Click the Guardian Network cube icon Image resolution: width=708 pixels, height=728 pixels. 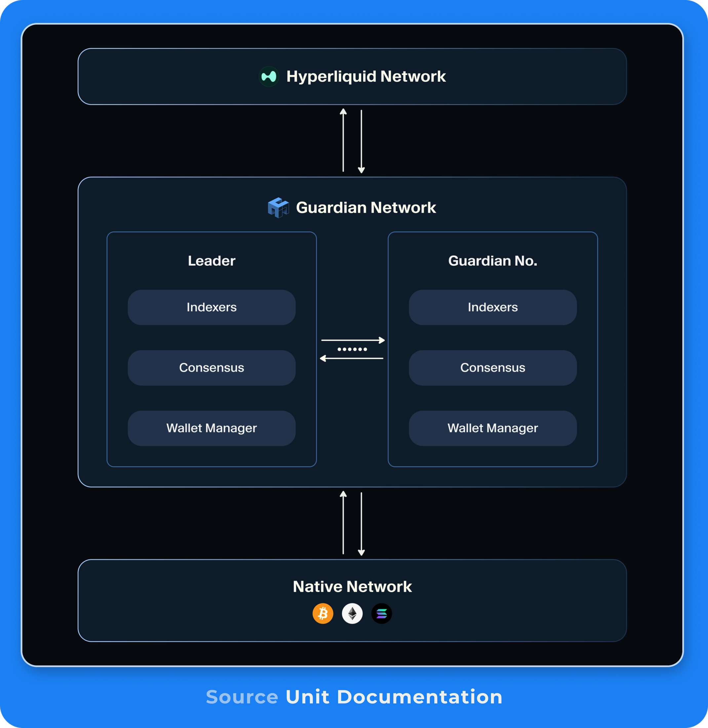click(x=278, y=208)
